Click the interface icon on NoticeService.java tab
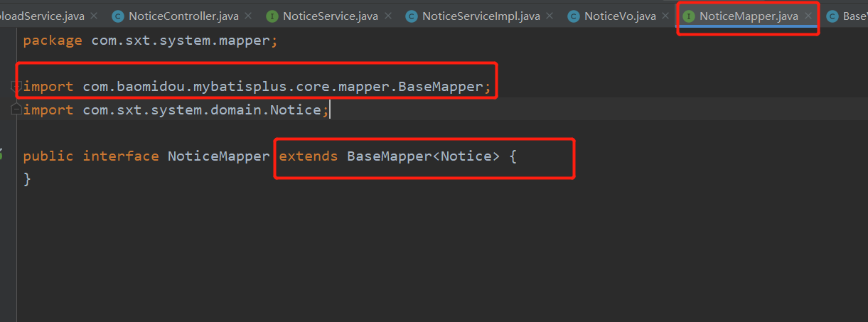Image resolution: width=868 pixels, height=322 pixels. pyautogui.click(x=272, y=16)
